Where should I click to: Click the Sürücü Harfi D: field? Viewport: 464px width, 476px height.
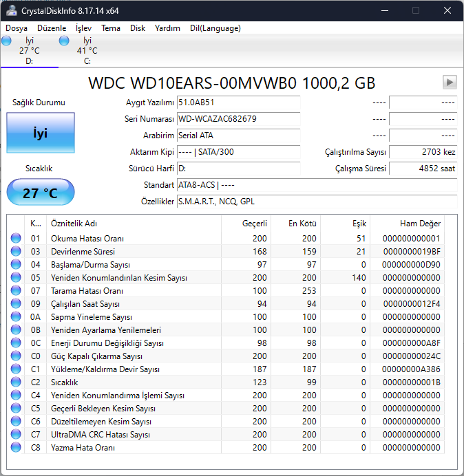[x=238, y=169]
